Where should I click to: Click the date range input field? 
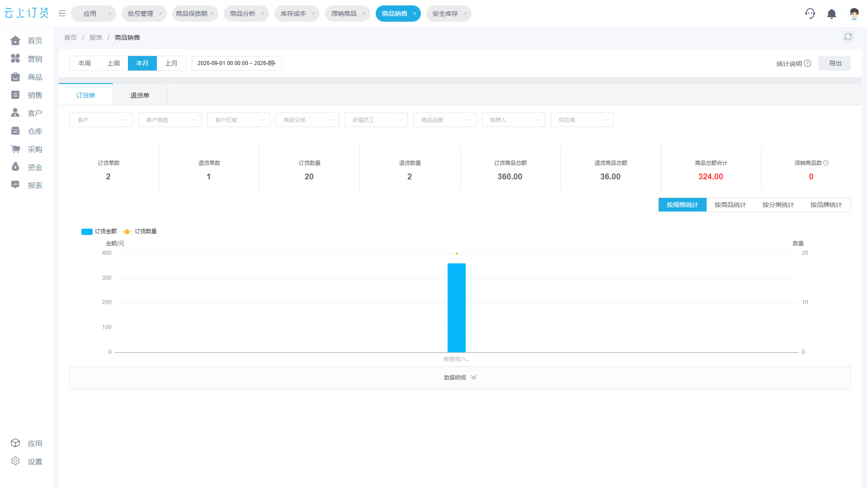pyautogui.click(x=237, y=63)
